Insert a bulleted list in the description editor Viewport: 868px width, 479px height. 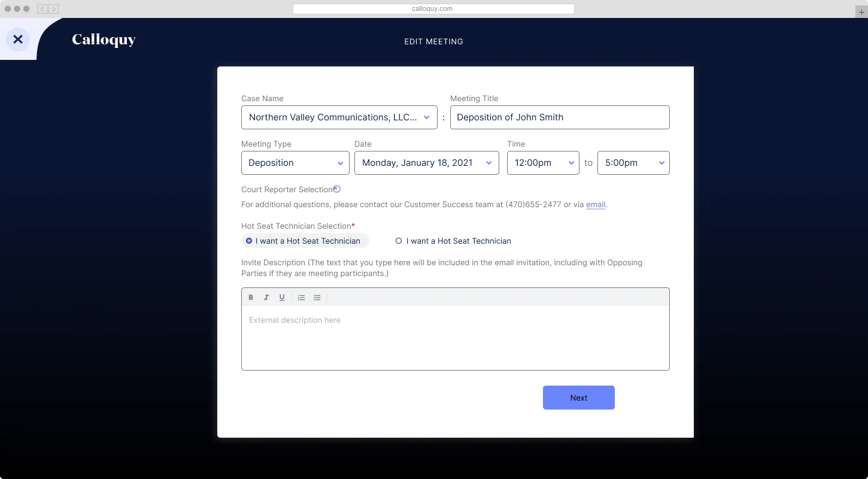click(x=317, y=298)
